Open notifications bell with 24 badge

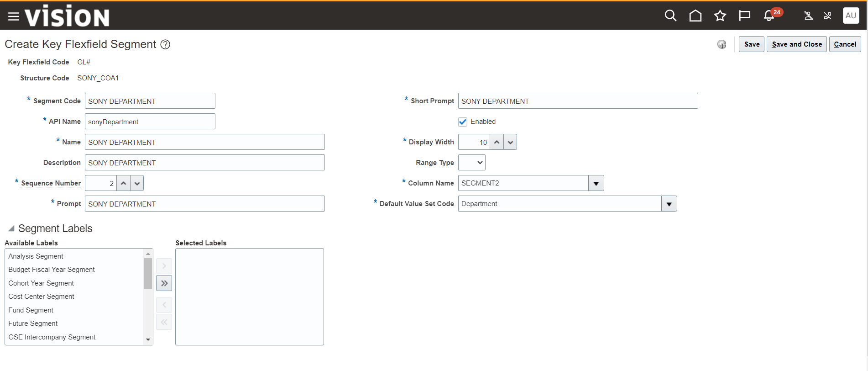pos(769,16)
